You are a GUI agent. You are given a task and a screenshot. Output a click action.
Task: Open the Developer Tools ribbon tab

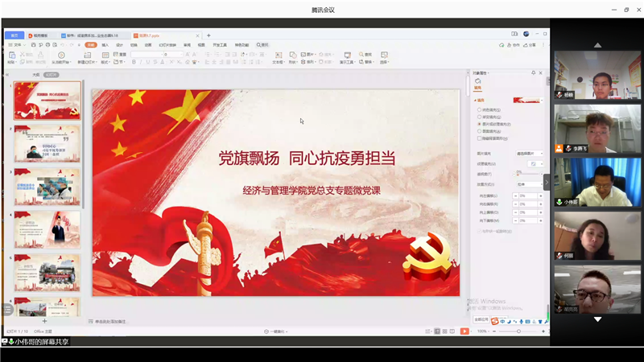click(220, 45)
